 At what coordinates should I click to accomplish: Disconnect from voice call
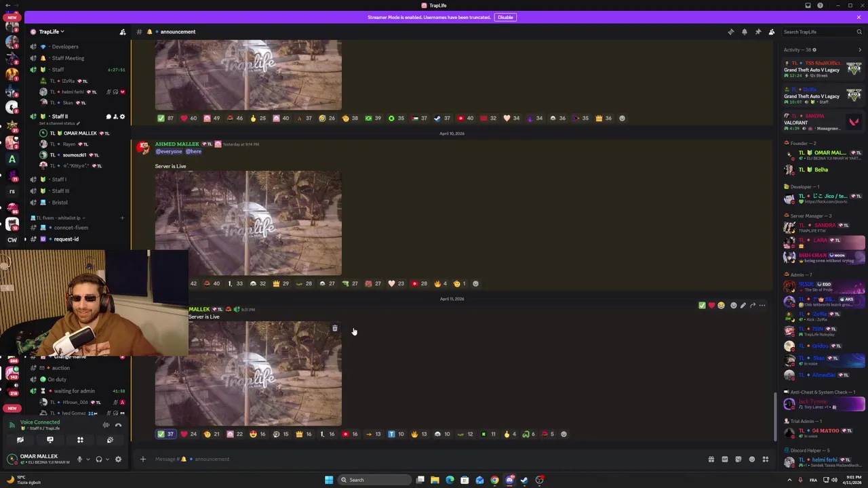click(118, 425)
